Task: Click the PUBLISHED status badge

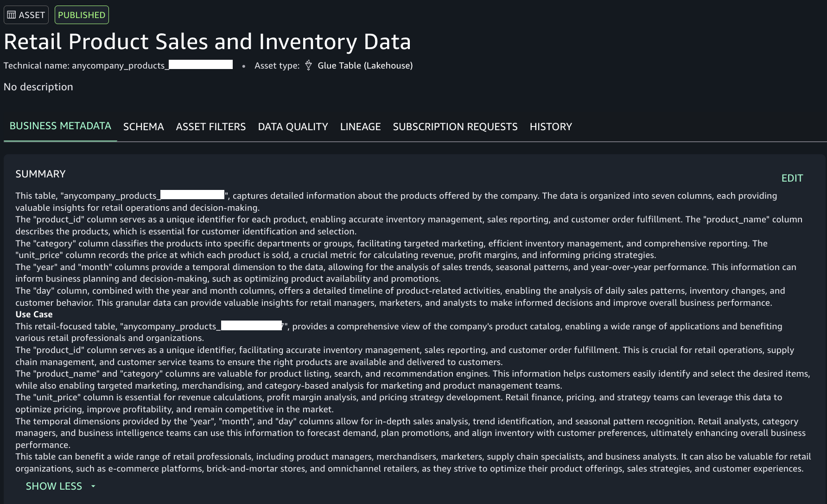Action: coord(82,15)
